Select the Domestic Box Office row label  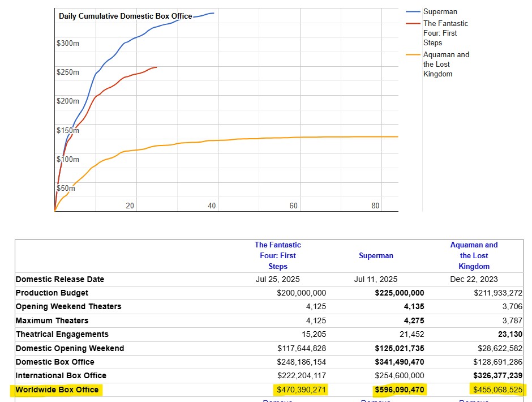pos(55,362)
